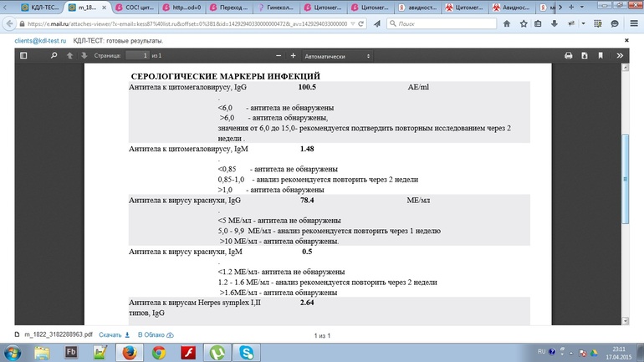Switch to the СОС! цит... tab
Screen dimensions: 644x362
click(135, 8)
